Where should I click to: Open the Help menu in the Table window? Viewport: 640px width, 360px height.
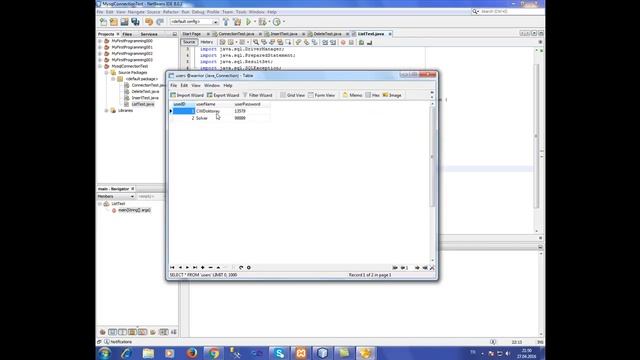coord(228,86)
